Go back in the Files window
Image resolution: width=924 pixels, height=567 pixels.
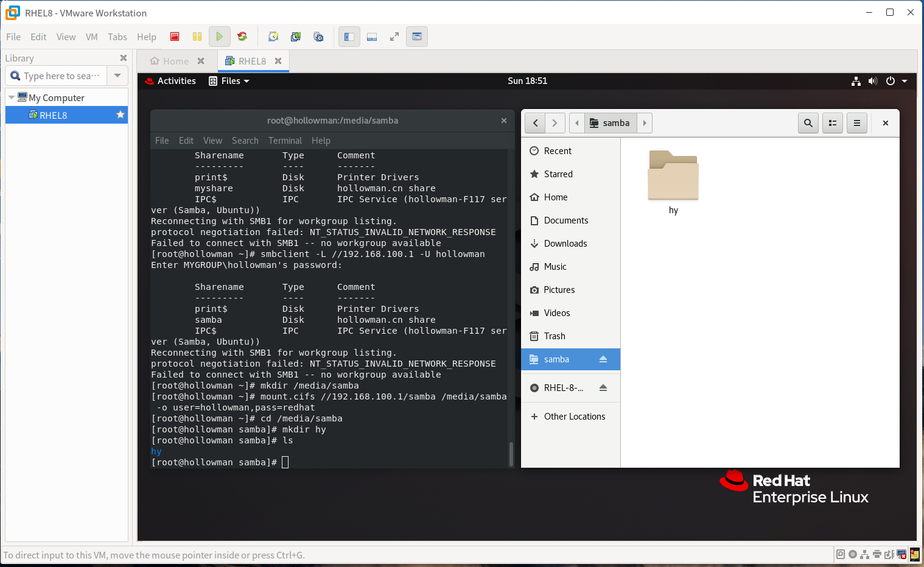coord(535,123)
